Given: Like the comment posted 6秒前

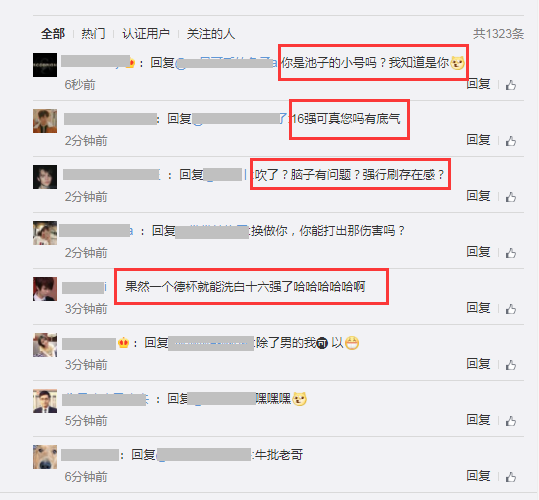Looking at the screenshot, I should pos(511,85).
